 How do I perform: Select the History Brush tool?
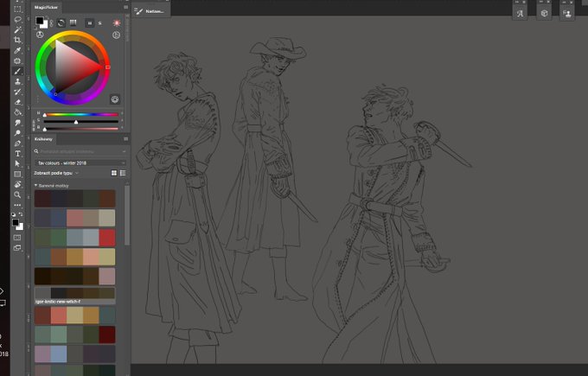17,92
